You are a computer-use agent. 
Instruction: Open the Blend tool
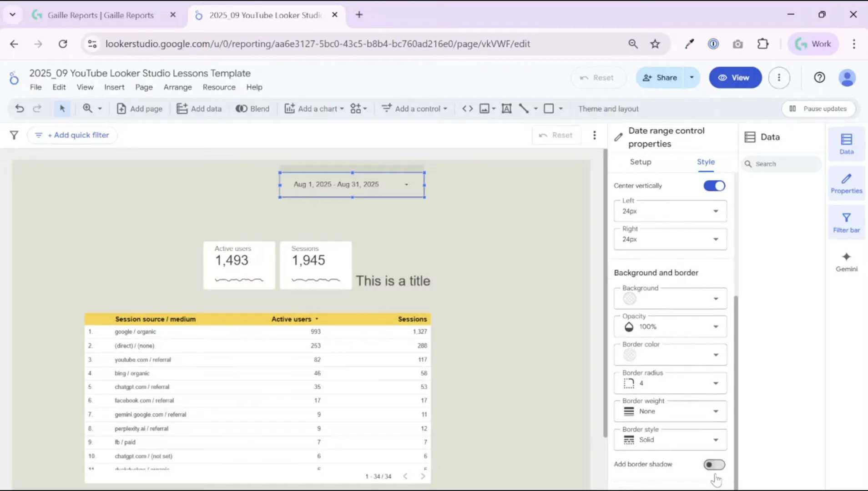pos(252,108)
